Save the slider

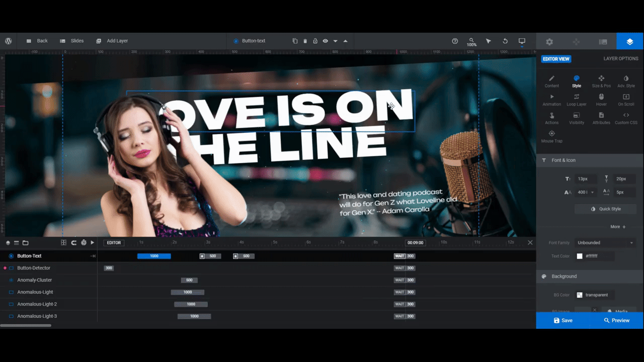[x=563, y=320]
